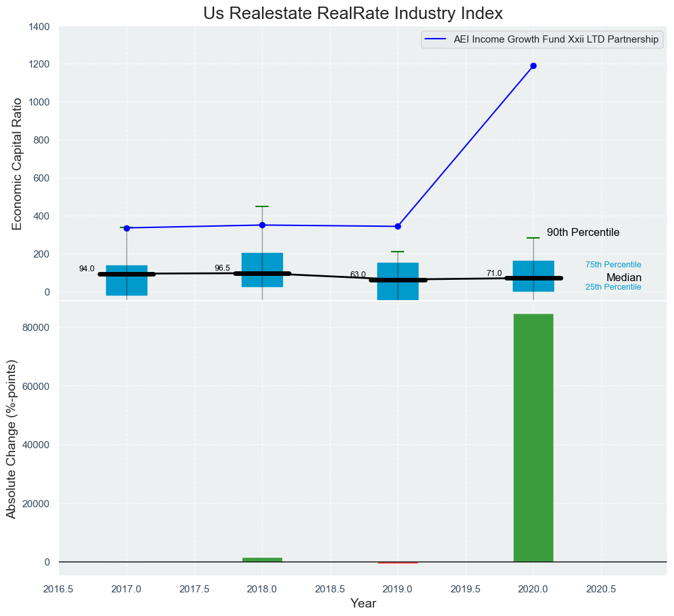Click the 90th Percentile annotation label

583,233
